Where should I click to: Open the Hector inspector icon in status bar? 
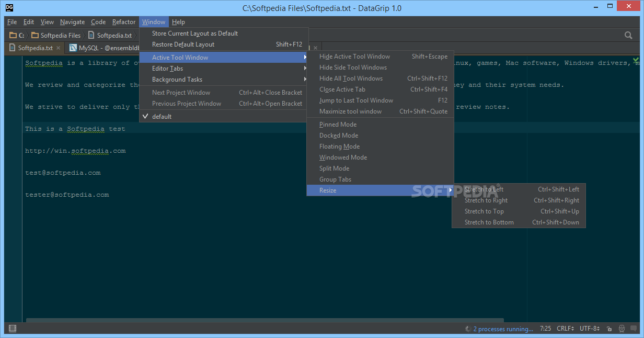point(622,329)
